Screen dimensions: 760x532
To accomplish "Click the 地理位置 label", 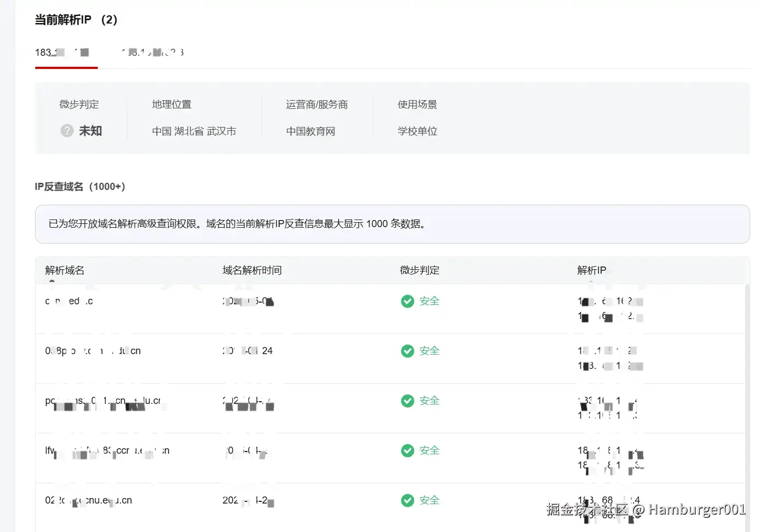I will [x=171, y=105].
